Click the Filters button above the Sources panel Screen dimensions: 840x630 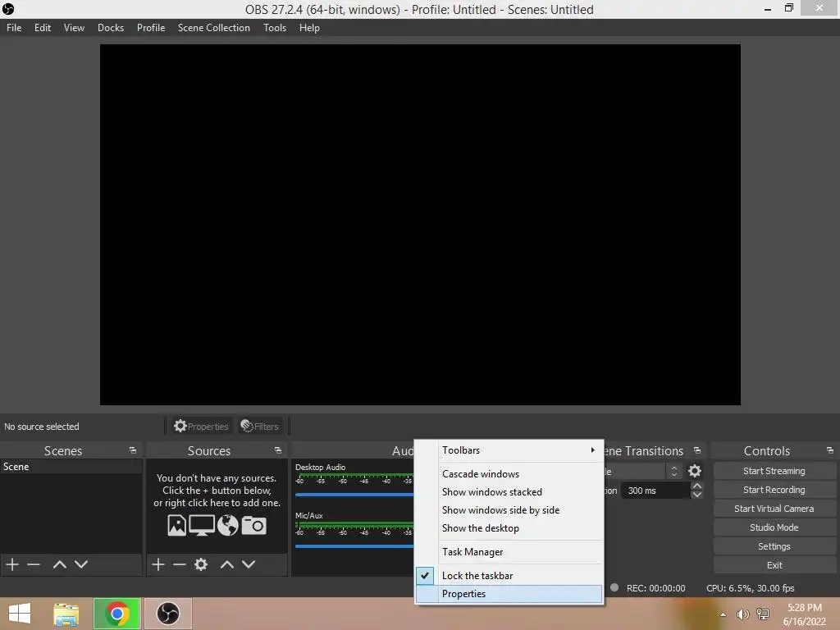pyautogui.click(x=260, y=427)
